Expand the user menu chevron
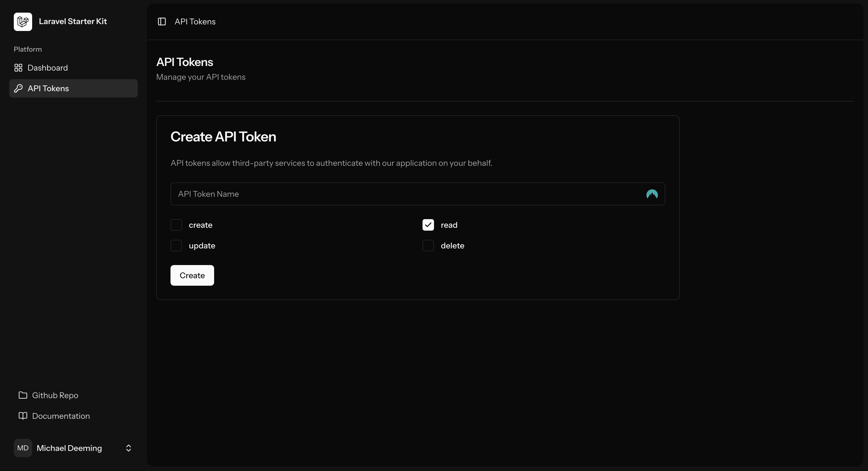Image resolution: width=868 pixels, height=471 pixels. pyautogui.click(x=128, y=448)
